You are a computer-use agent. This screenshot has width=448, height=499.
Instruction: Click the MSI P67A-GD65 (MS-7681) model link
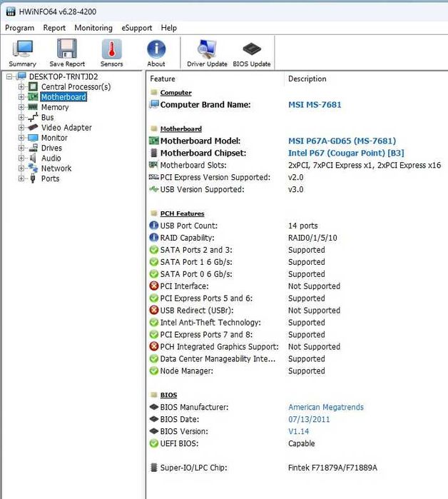[342, 141]
